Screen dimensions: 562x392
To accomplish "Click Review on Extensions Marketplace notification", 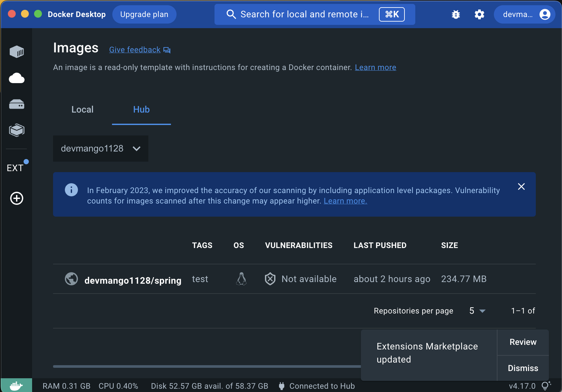I will click(523, 342).
